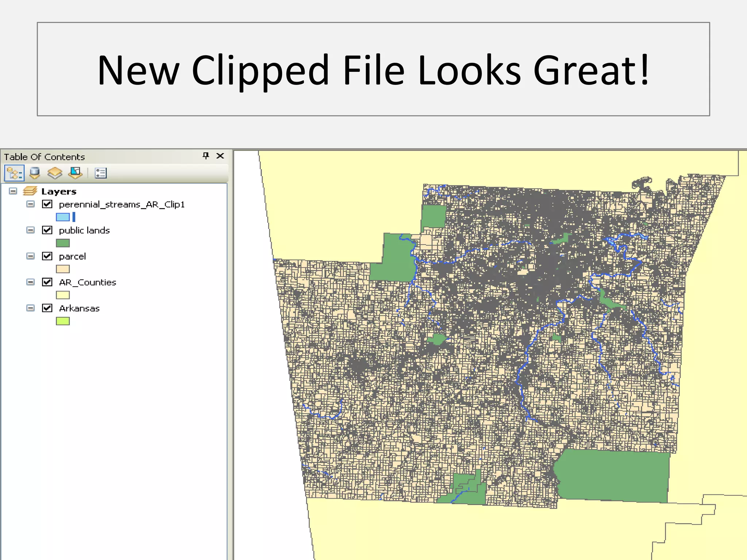Open the Table Of Contents Options icon
Screen dimensions: 747x560
coord(100,173)
